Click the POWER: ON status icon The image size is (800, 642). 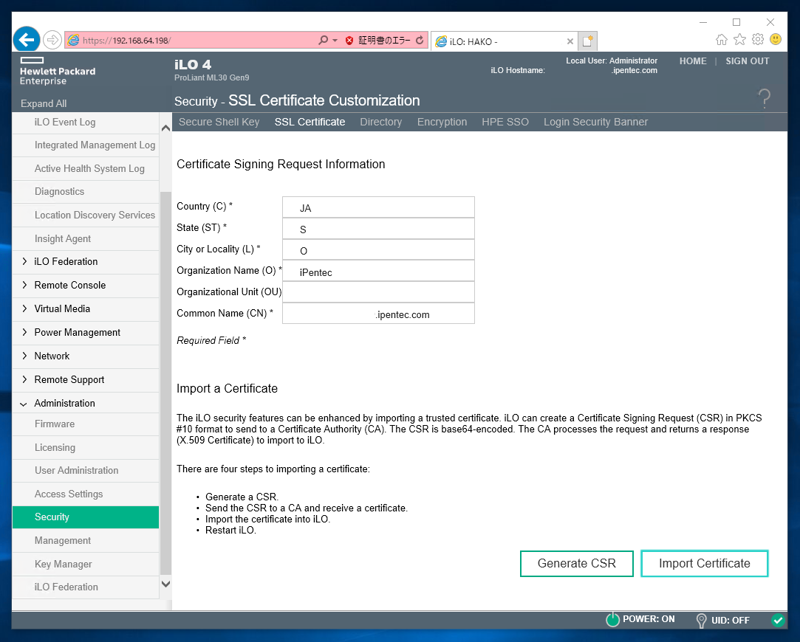pos(612,620)
